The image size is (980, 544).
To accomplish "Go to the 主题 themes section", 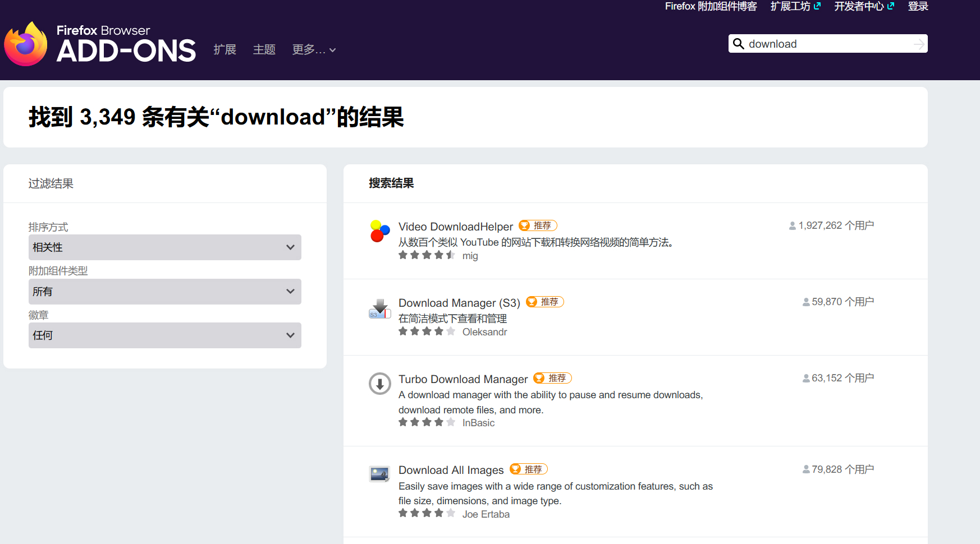I will 264,50.
